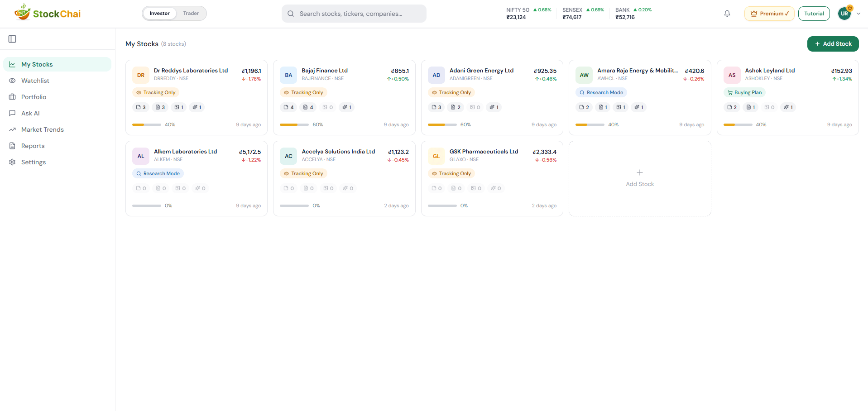Toggle Research Mode badge on Amara Raja

(601, 92)
